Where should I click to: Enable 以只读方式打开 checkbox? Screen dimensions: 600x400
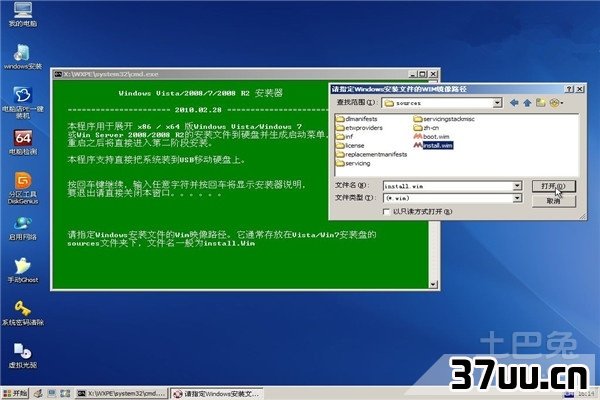[x=386, y=211]
